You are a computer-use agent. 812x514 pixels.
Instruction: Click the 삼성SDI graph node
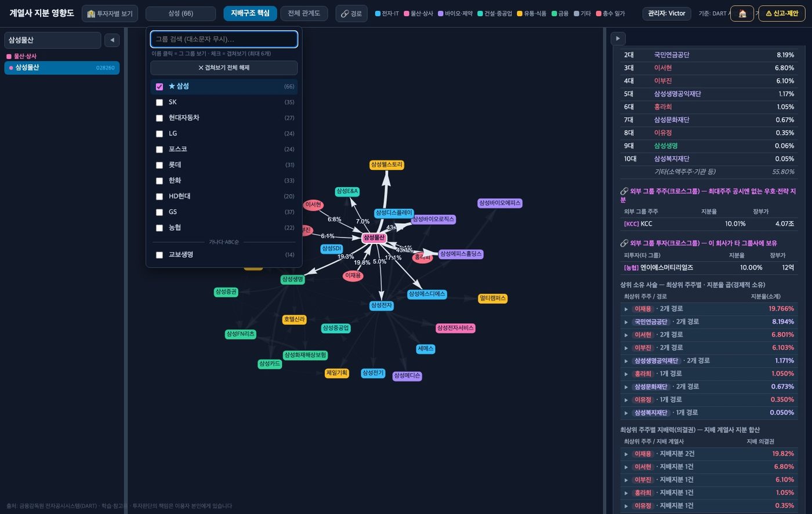pos(331,249)
